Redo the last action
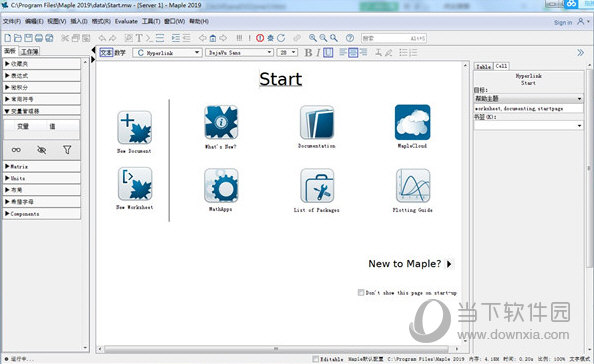 point(113,38)
